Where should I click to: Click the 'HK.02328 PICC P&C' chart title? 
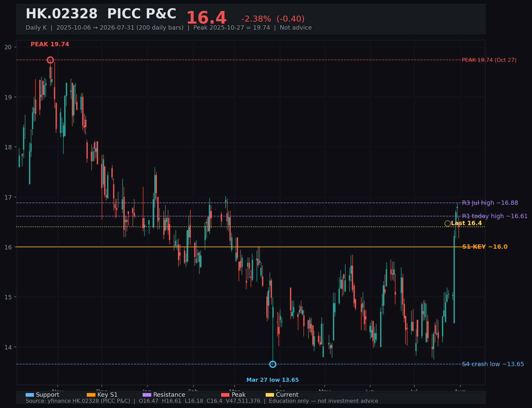tap(101, 14)
